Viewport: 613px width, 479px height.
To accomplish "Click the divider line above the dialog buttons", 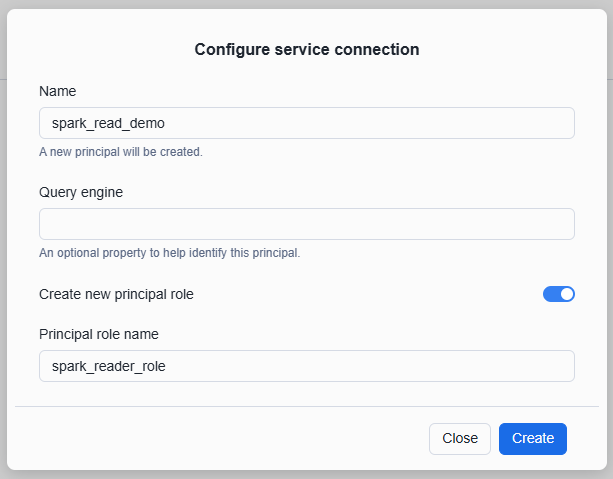I will [306, 406].
